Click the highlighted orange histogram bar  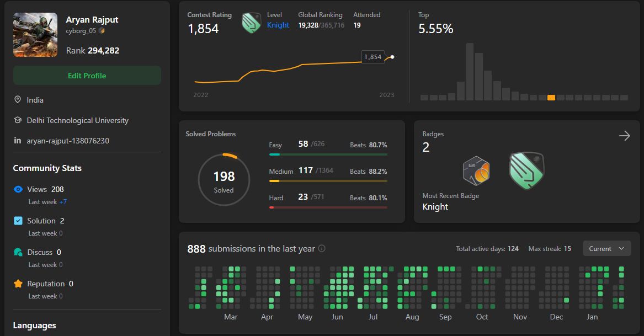551,98
